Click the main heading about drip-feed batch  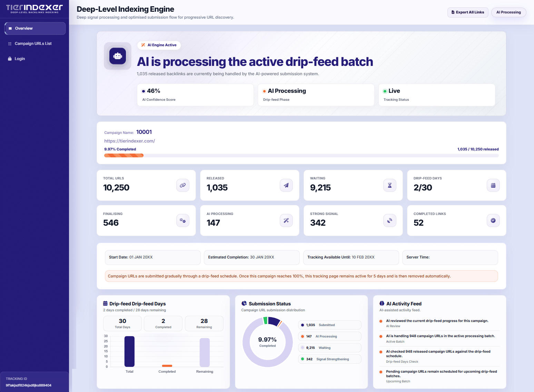coord(255,62)
